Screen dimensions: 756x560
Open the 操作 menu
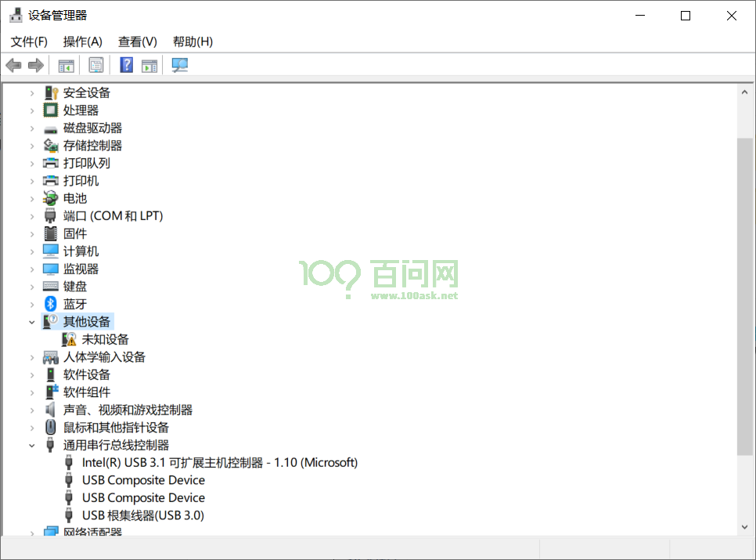pyautogui.click(x=82, y=41)
